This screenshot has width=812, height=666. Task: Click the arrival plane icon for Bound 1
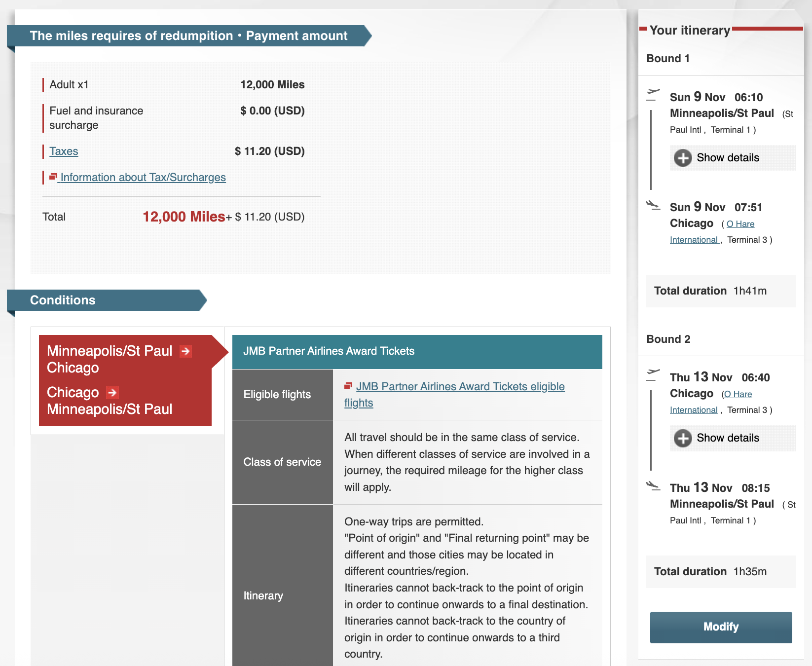coord(653,205)
